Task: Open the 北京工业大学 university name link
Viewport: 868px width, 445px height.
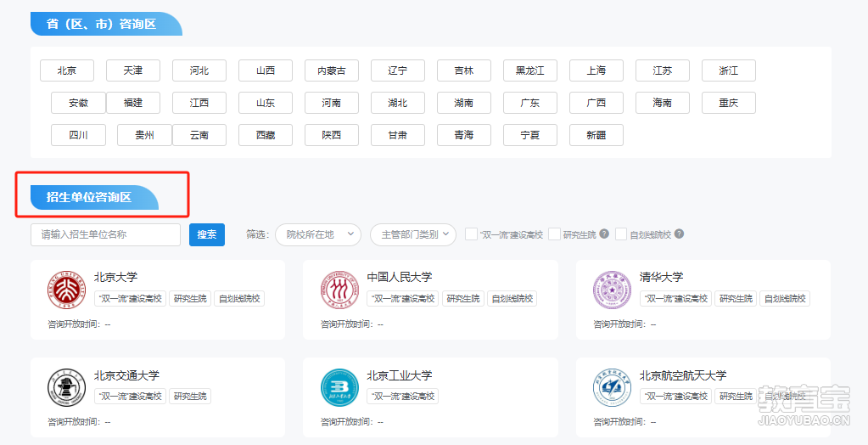Action: [399, 375]
